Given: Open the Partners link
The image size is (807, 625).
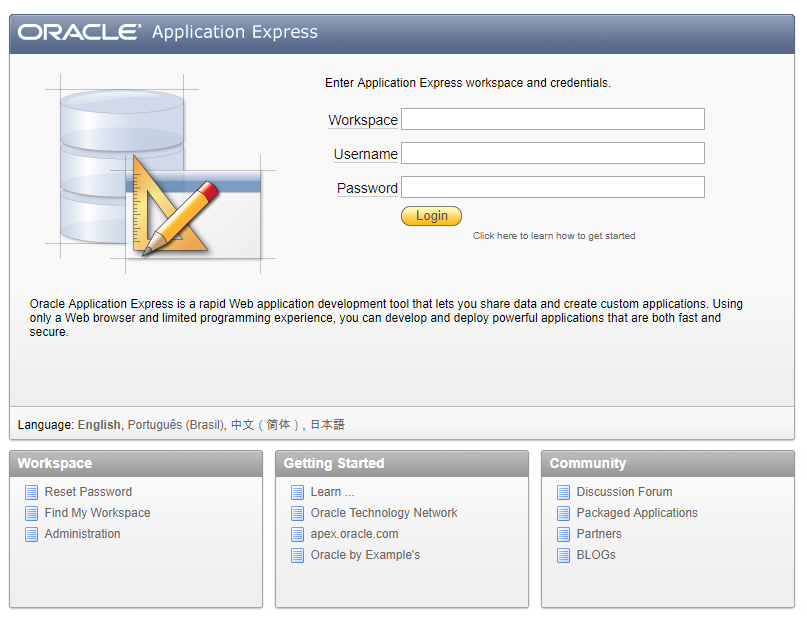Looking at the screenshot, I should click(599, 534).
